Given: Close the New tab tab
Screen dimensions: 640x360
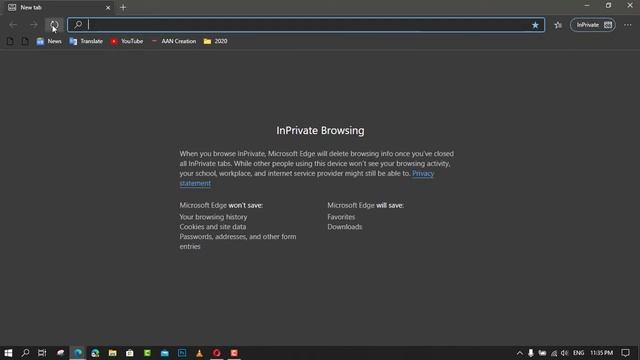Looking at the screenshot, I should tap(108, 7).
